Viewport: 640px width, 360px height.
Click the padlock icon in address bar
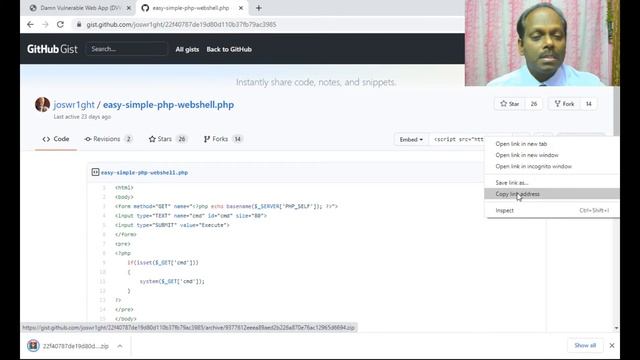point(79,24)
